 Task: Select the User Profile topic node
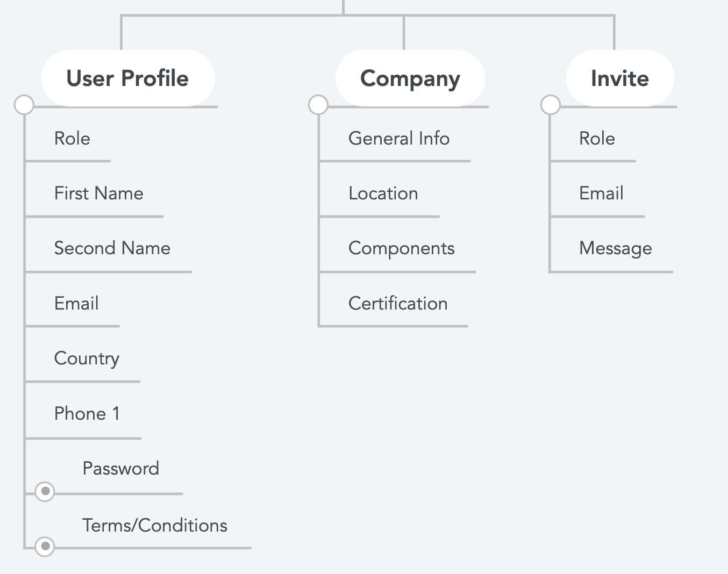point(128,78)
